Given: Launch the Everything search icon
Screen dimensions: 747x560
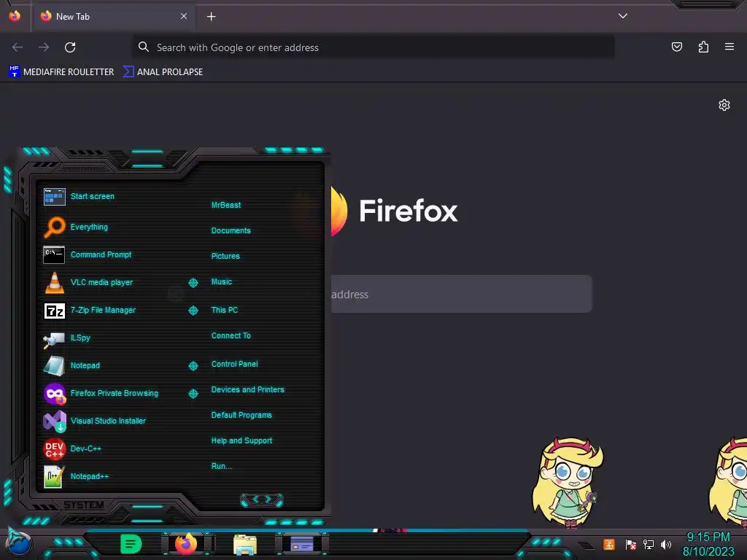Looking at the screenshot, I should coord(54,227).
